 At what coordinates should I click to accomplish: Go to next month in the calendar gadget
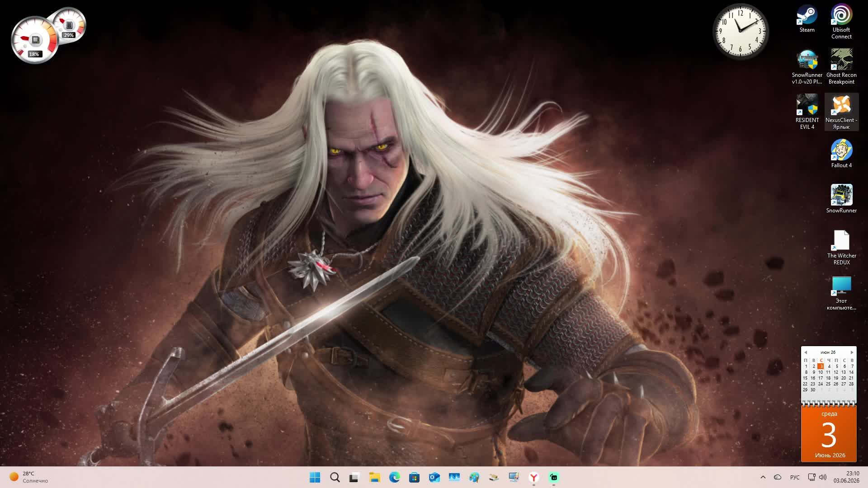coord(852,352)
